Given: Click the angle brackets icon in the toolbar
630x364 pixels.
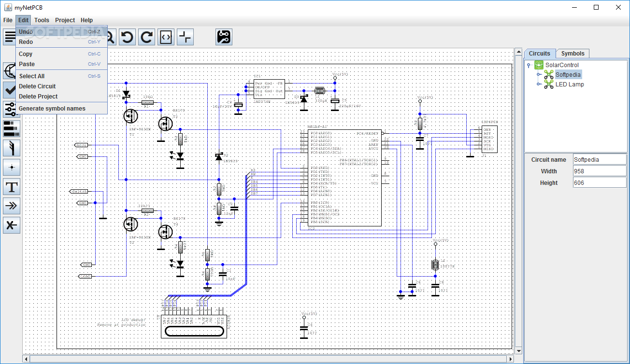Looking at the screenshot, I should (166, 37).
